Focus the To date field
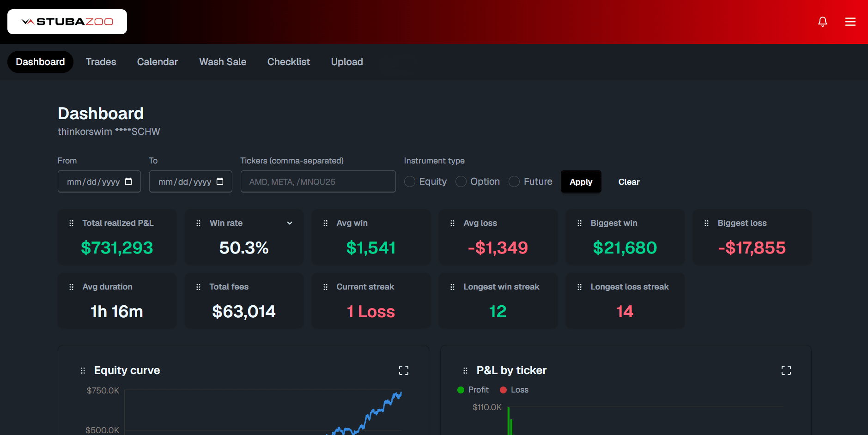The width and height of the screenshot is (868, 435). coord(191,181)
